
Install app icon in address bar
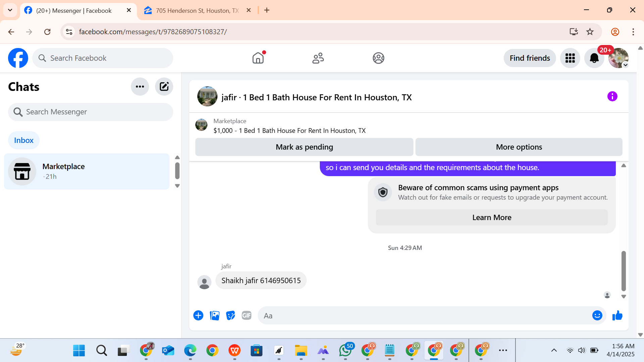[x=574, y=32]
